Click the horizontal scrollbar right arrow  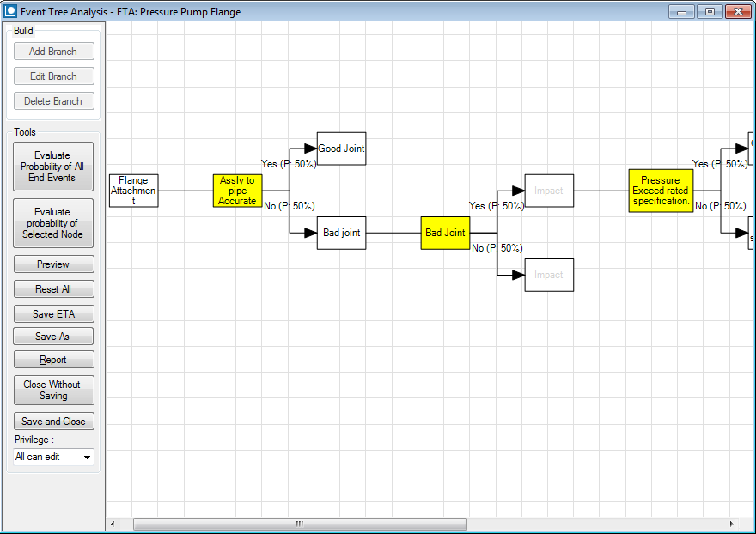pyautogui.click(x=731, y=524)
